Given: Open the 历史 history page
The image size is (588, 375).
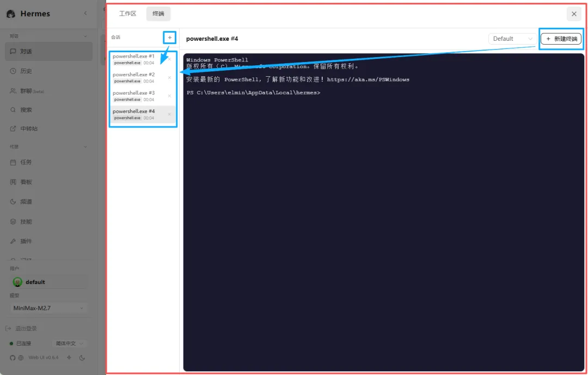Looking at the screenshot, I should tap(49, 71).
